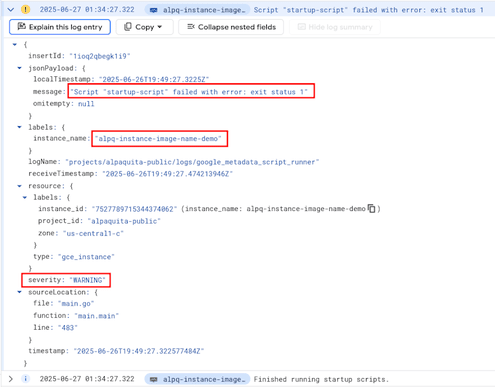Click the alpq-instance-image chip in info row
Image resolution: width=495 pixels, height=387 pixels.
tap(197, 379)
